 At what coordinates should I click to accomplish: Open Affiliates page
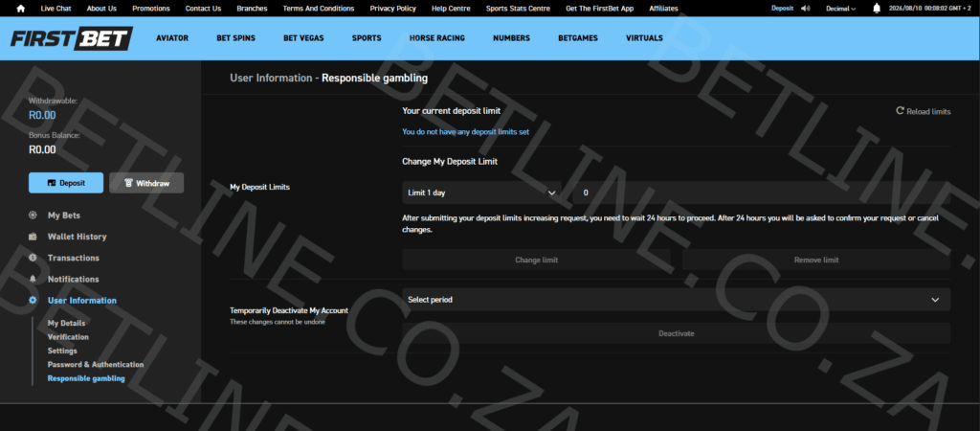(x=664, y=8)
